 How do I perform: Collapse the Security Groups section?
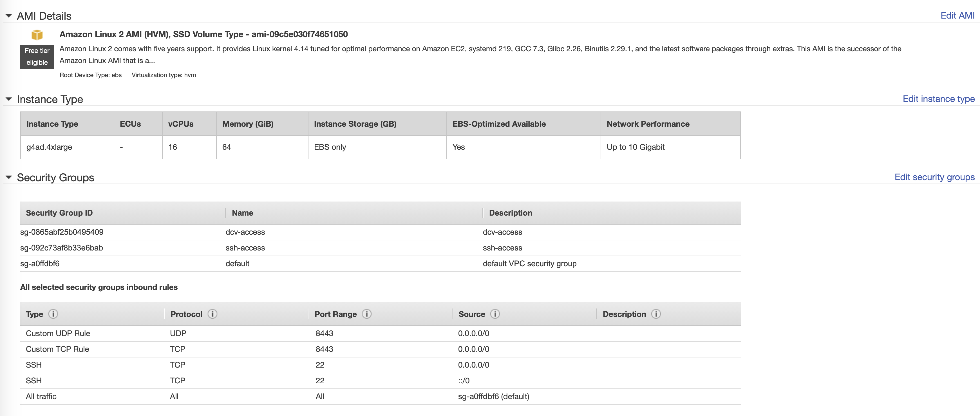coord(8,176)
